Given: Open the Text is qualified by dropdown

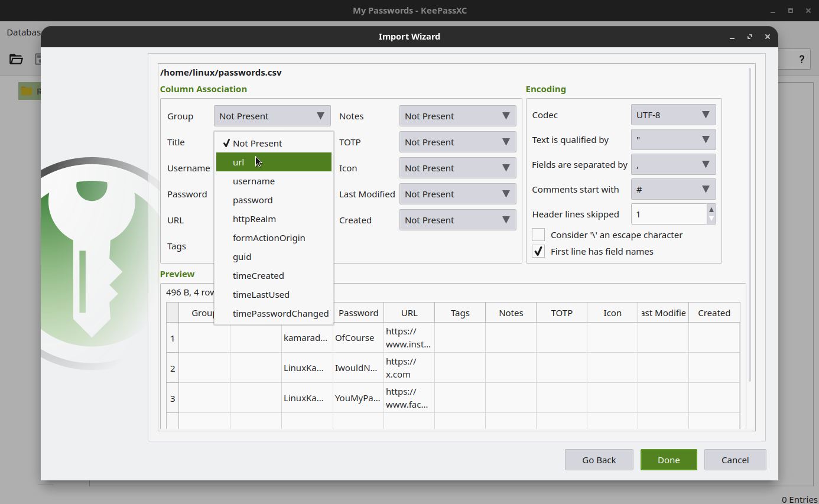Looking at the screenshot, I should coord(673,139).
